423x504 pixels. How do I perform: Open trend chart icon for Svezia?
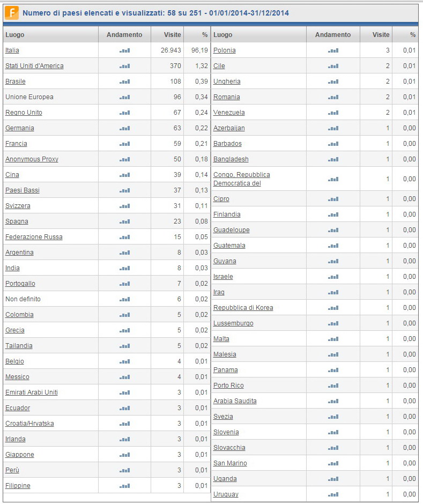pos(333,417)
